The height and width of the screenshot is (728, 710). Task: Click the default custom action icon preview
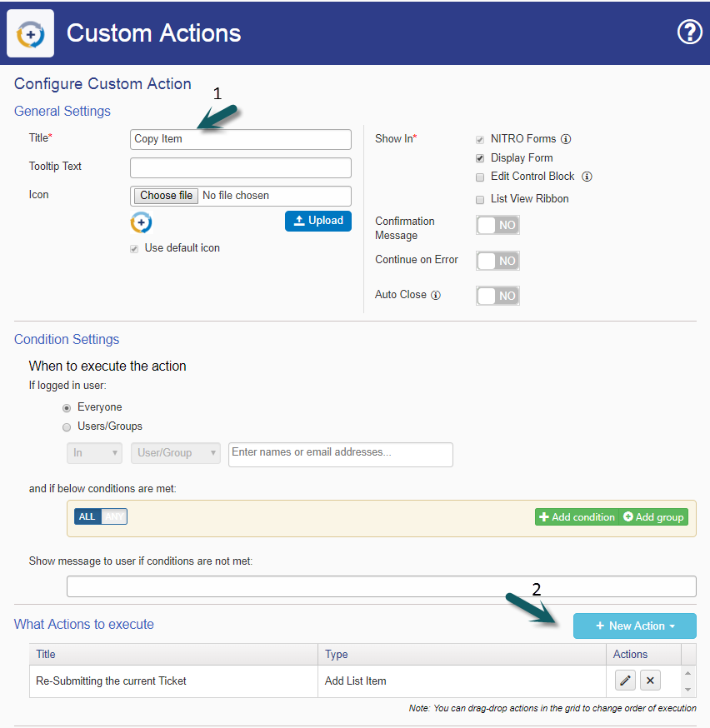pyautogui.click(x=141, y=222)
